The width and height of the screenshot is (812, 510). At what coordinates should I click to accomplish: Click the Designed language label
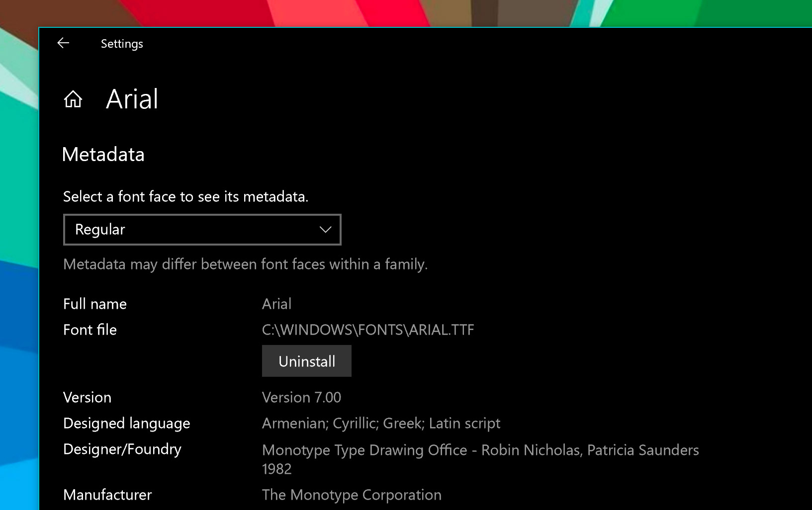tap(127, 423)
